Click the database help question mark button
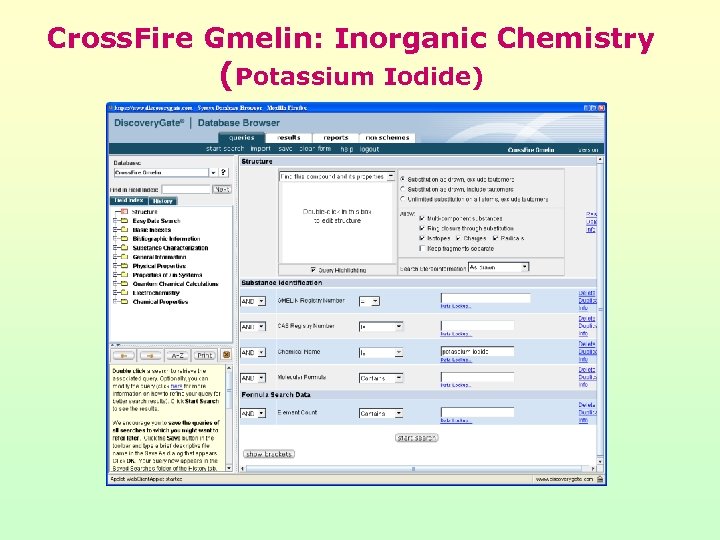 point(223,173)
